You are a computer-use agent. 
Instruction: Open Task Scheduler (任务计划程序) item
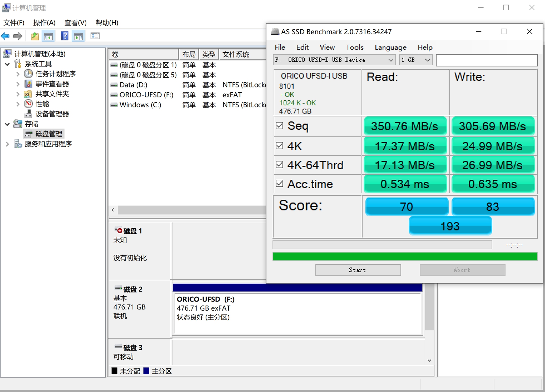click(x=55, y=74)
